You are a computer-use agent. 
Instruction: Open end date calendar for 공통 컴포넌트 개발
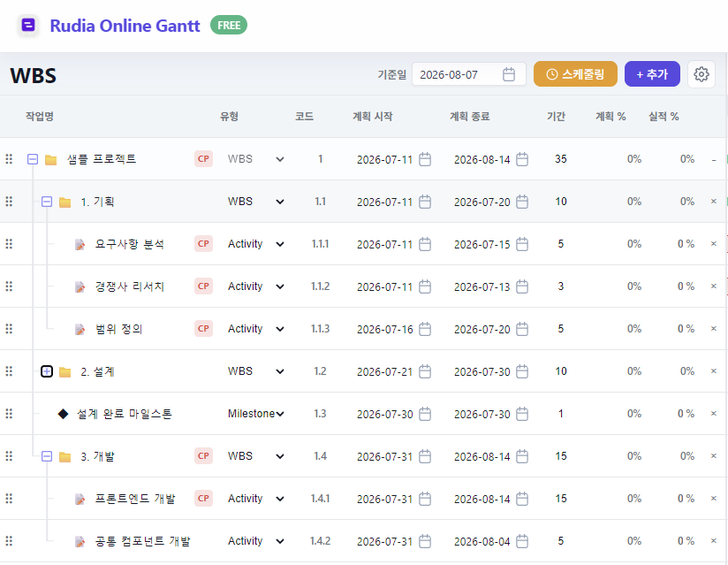point(522,541)
